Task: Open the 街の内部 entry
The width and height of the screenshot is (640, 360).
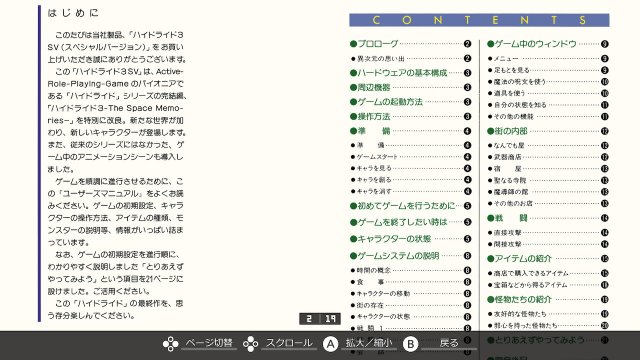Action: tap(548, 131)
